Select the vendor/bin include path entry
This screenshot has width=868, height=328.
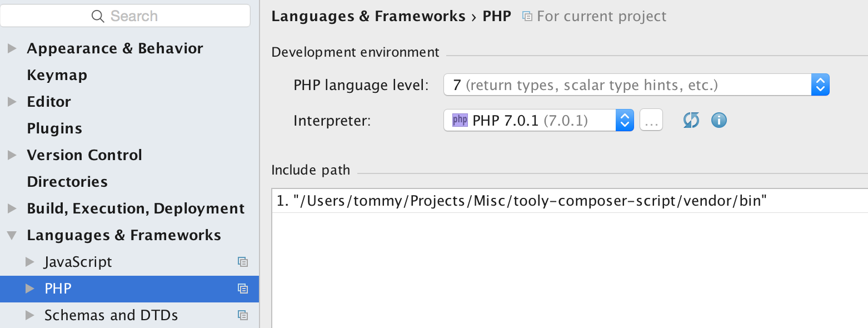tap(522, 201)
